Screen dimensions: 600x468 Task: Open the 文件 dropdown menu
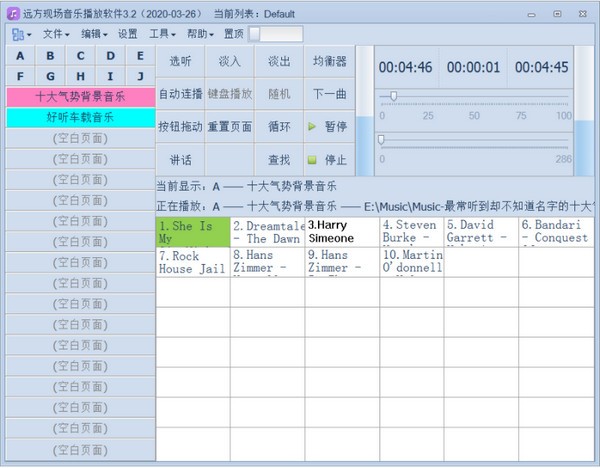pyautogui.click(x=56, y=34)
